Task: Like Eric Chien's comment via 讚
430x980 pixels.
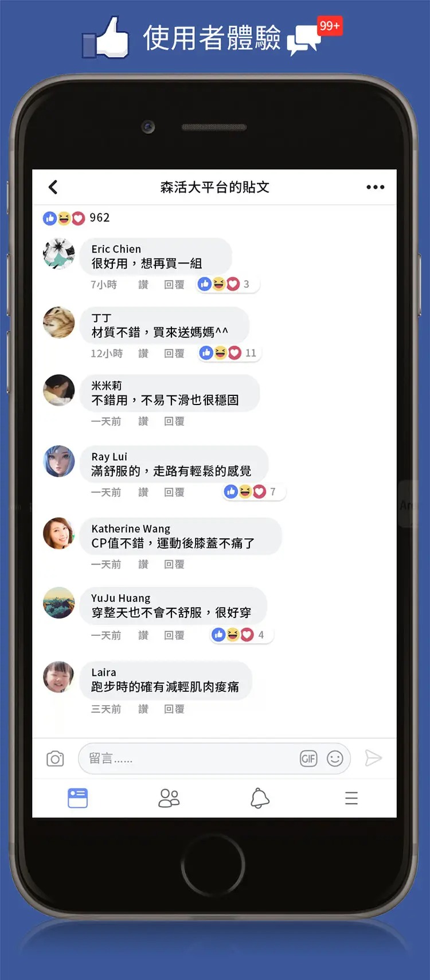Action: coord(143,285)
